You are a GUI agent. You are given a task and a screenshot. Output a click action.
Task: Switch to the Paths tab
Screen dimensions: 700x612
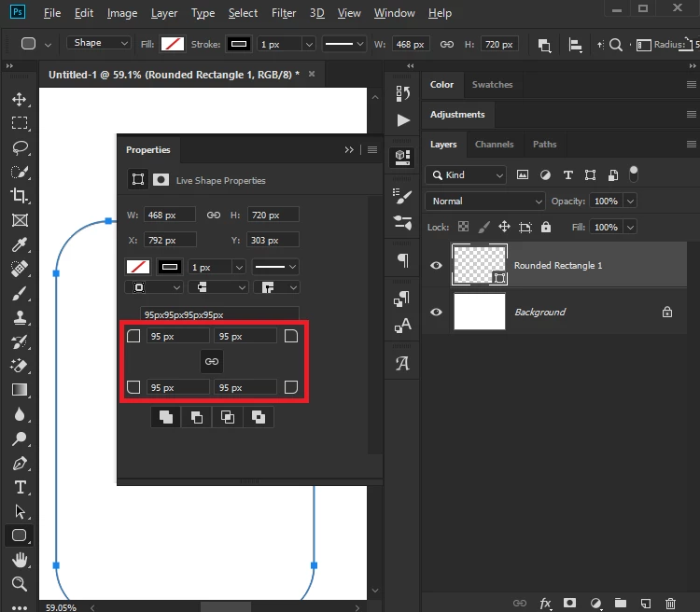(545, 145)
